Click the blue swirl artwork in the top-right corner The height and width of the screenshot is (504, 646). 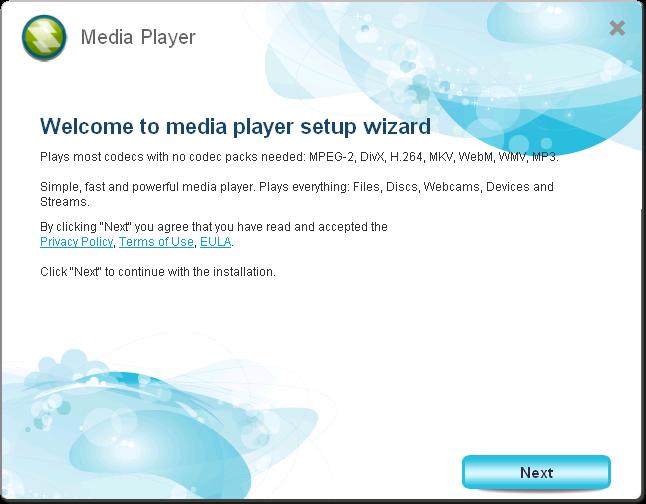coord(540,90)
